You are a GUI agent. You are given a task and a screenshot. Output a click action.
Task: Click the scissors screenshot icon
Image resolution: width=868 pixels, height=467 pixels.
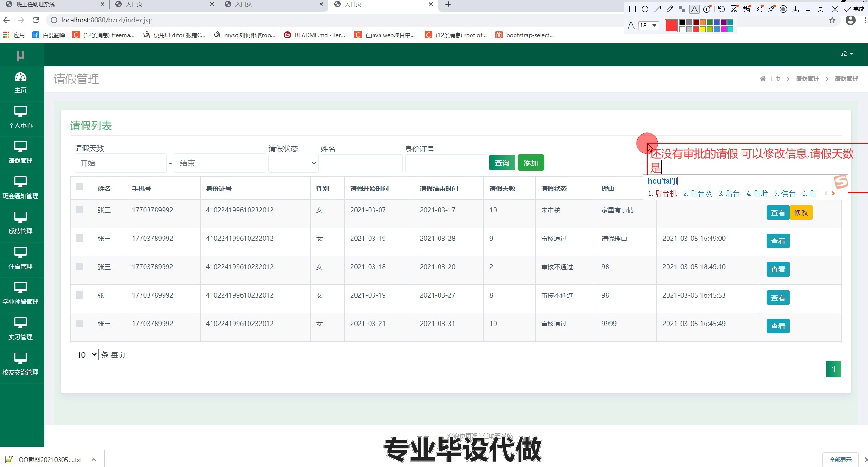point(734,9)
